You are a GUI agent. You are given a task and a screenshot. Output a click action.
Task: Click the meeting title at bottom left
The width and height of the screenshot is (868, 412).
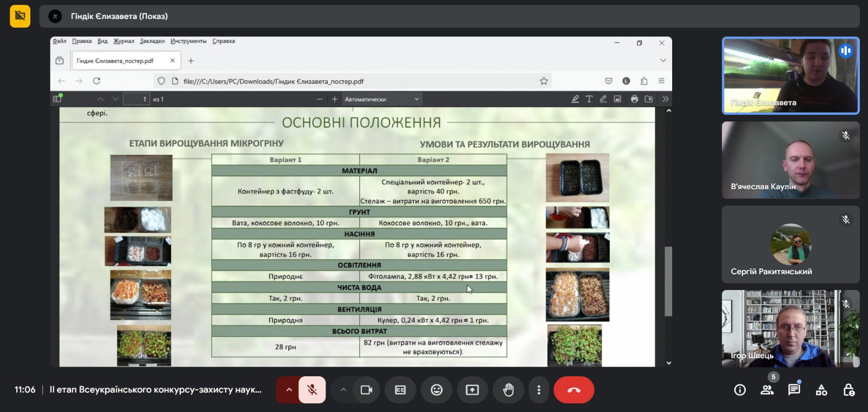click(x=156, y=390)
